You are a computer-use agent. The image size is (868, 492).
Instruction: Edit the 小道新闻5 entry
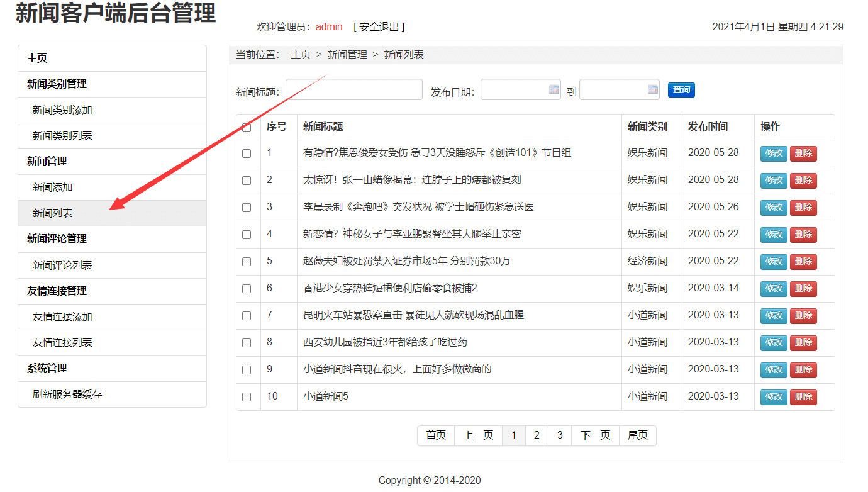click(x=774, y=397)
